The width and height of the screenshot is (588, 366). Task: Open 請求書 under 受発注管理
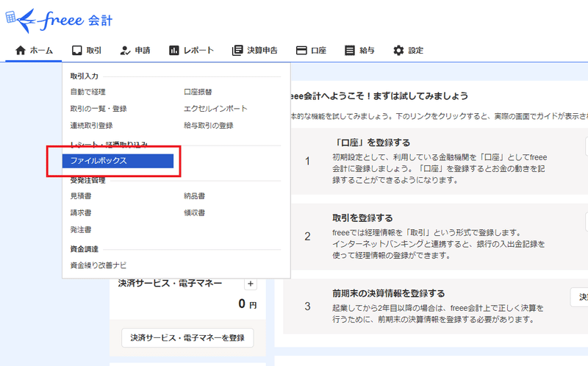tap(81, 213)
